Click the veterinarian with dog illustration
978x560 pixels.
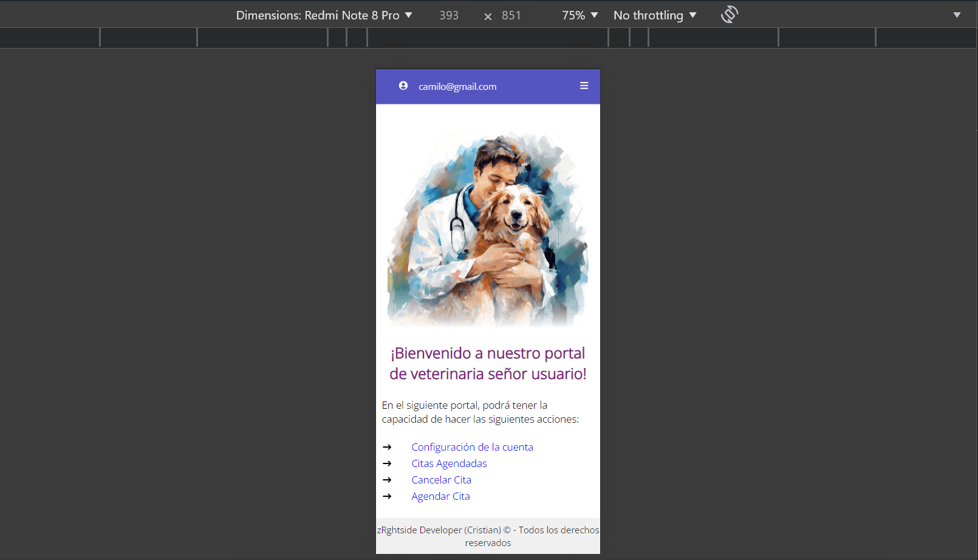[488, 229]
